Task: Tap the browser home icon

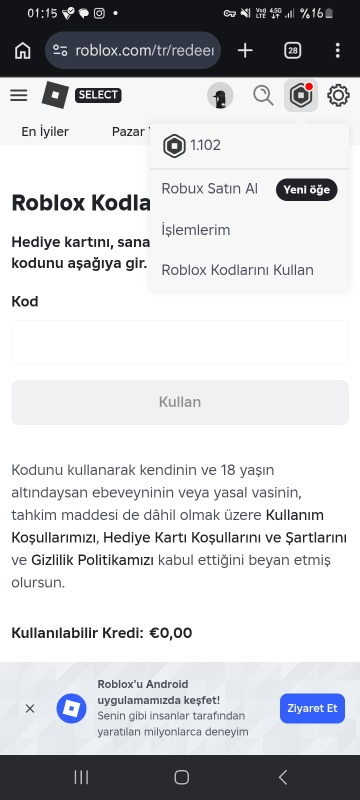Action: [22, 51]
